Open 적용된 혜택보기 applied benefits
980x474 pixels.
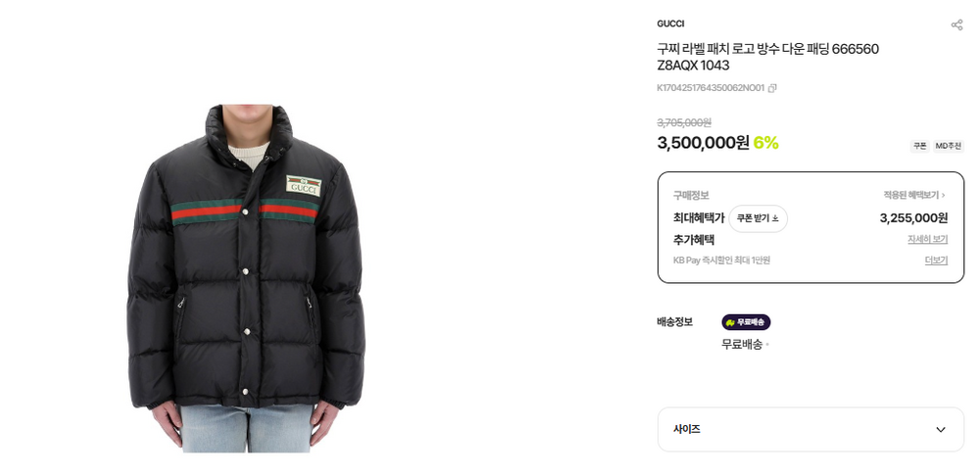[x=913, y=195]
